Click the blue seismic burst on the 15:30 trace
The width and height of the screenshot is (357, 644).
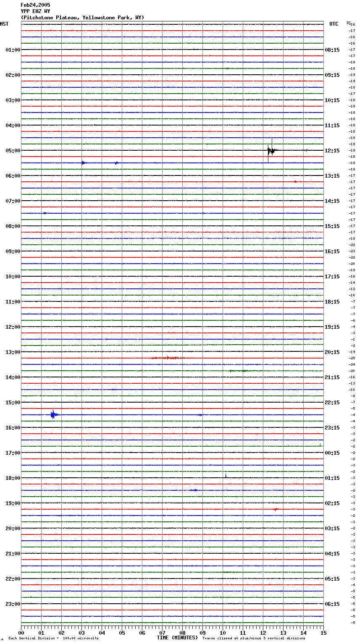(x=54, y=415)
